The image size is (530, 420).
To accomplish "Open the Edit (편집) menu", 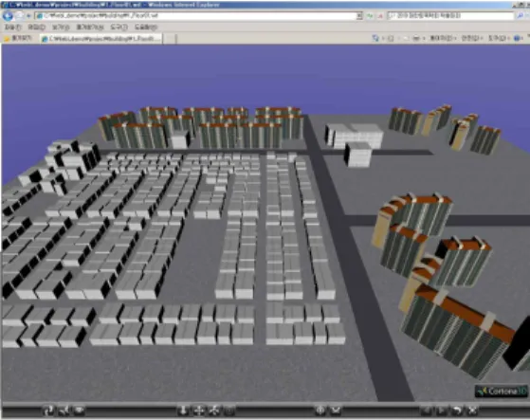I will (36, 27).
